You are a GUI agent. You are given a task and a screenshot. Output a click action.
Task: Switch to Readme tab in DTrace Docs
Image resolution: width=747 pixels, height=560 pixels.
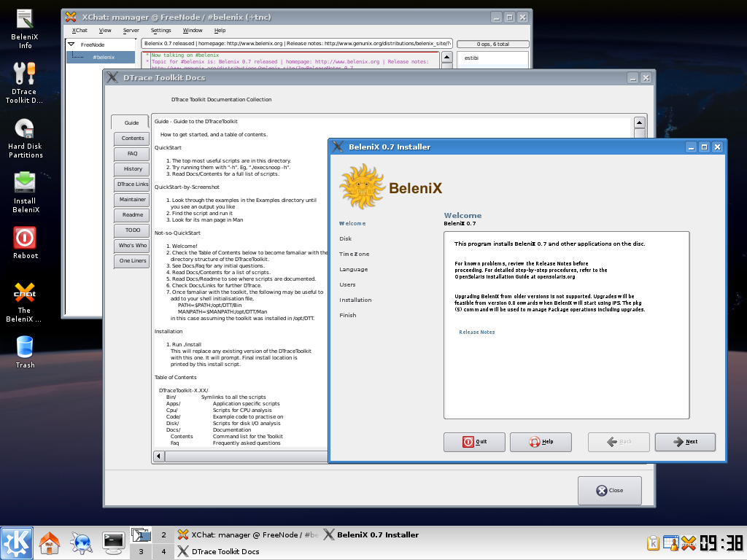point(132,215)
